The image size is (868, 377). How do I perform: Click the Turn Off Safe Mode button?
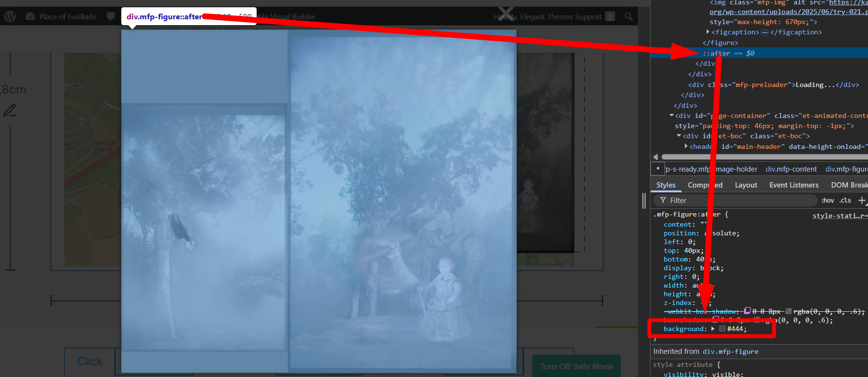(576, 366)
